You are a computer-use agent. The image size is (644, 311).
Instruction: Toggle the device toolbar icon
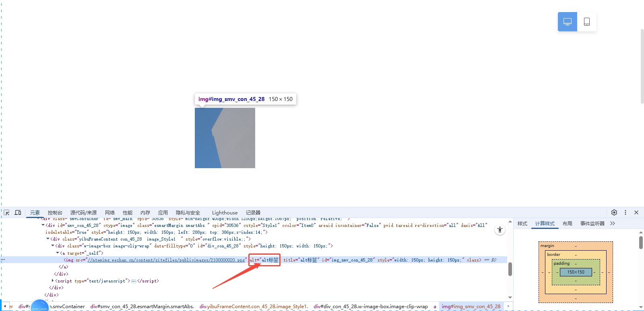[x=18, y=212]
